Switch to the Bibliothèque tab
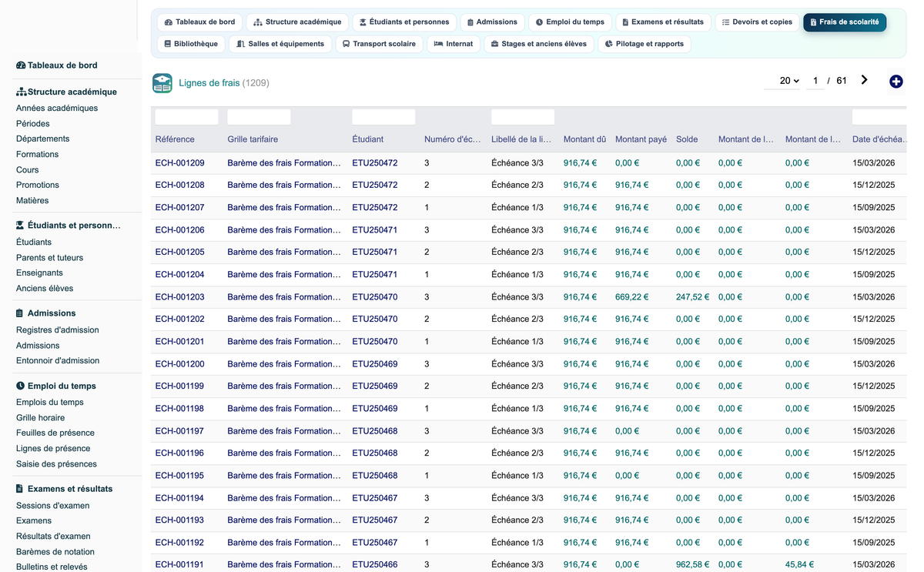This screenshot has height=572, width=924. click(x=191, y=44)
